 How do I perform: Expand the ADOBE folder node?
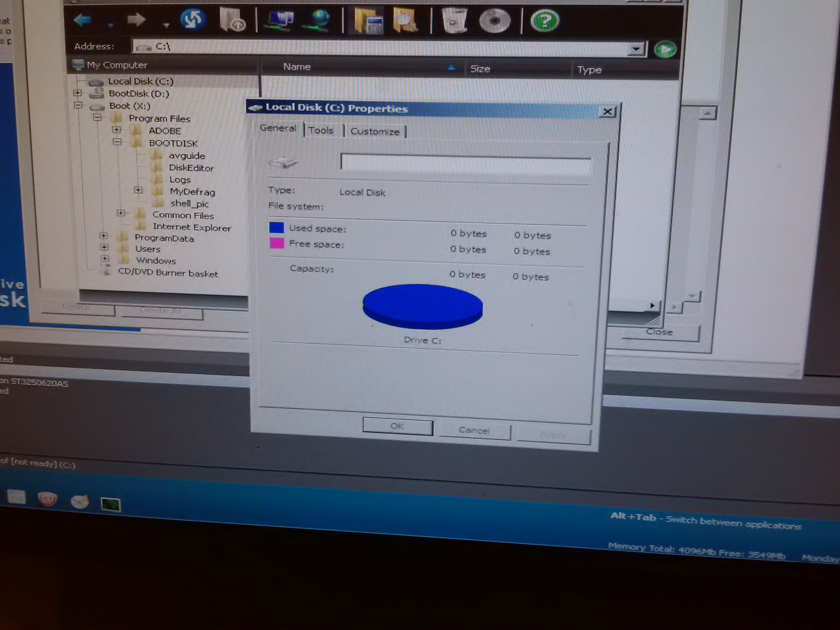[x=117, y=130]
